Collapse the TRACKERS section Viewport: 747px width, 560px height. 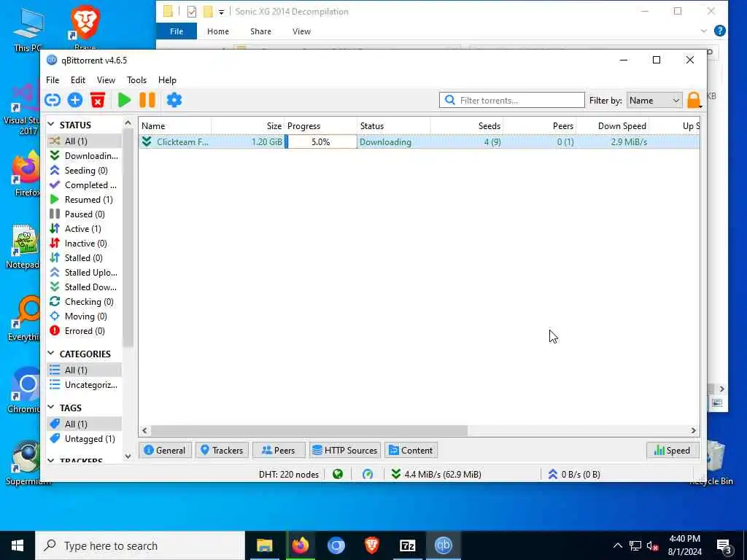(51, 461)
